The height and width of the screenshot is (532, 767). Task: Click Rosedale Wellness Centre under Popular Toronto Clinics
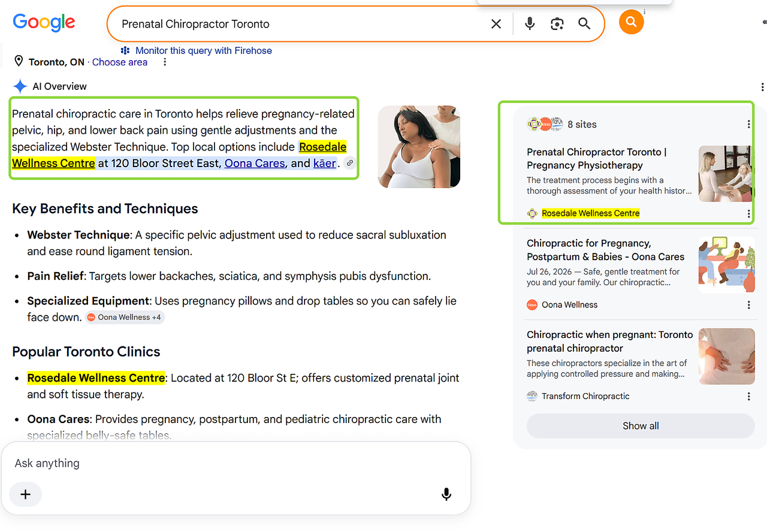pos(96,378)
